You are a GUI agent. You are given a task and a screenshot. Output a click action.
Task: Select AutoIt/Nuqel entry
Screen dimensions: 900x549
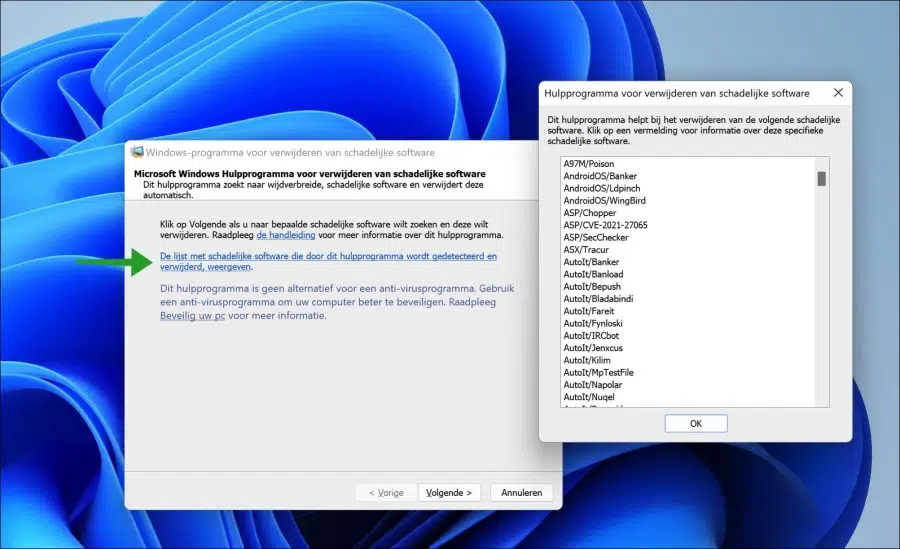coord(589,397)
